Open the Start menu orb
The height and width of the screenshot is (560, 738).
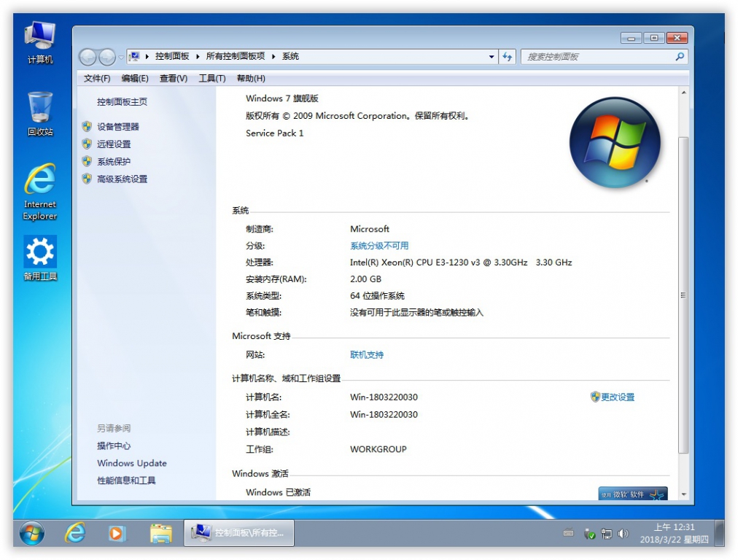32,533
